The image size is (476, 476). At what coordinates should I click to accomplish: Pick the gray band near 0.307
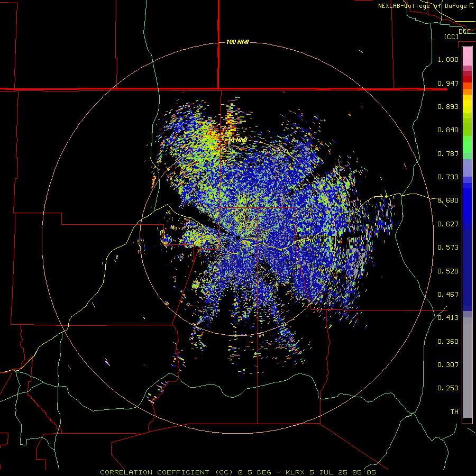467,368
